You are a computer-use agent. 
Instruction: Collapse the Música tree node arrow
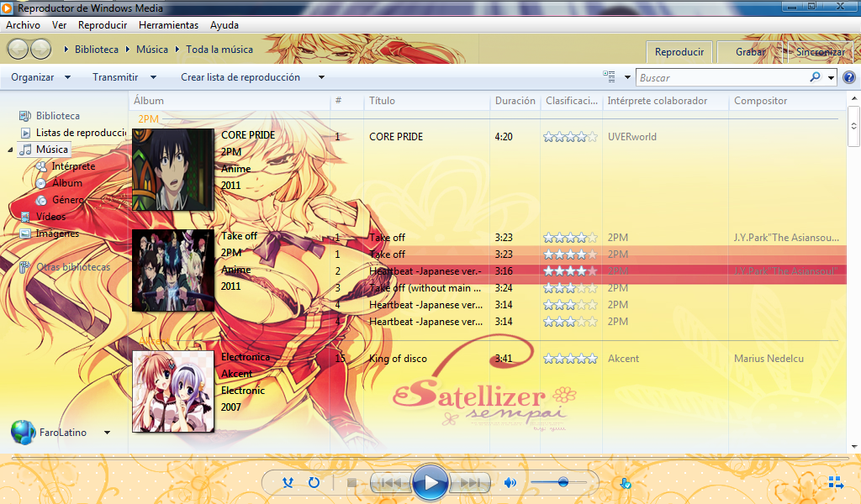[x=10, y=150]
